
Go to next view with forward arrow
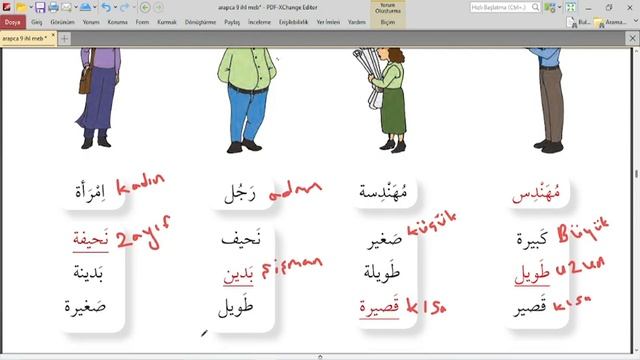coord(159,7)
